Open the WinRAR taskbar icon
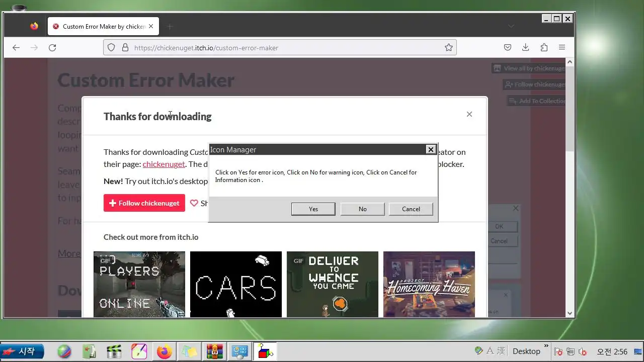 click(215, 351)
